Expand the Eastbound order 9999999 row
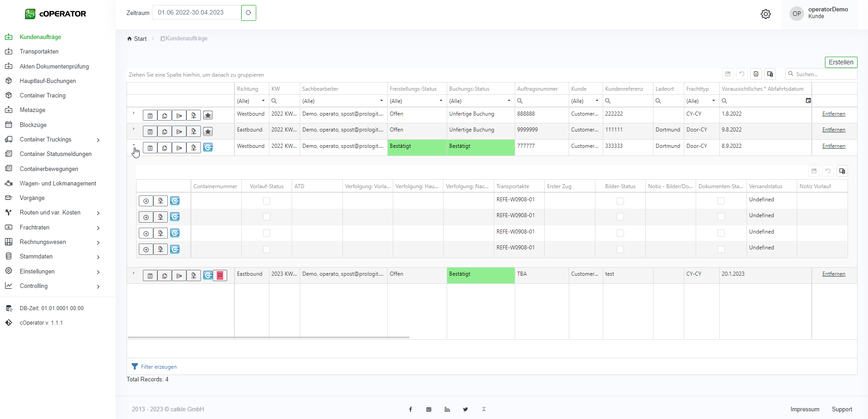The image size is (868, 419). click(x=134, y=129)
